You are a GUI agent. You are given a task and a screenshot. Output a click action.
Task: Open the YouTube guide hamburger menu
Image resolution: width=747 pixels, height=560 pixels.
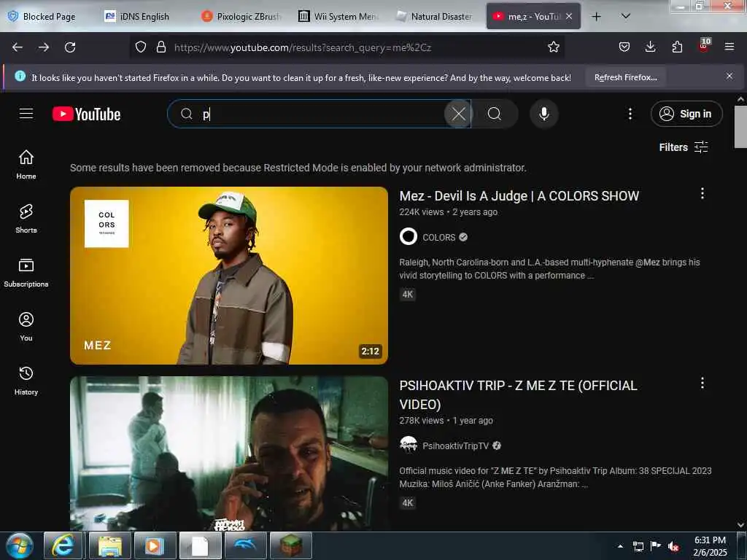(26, 114)
